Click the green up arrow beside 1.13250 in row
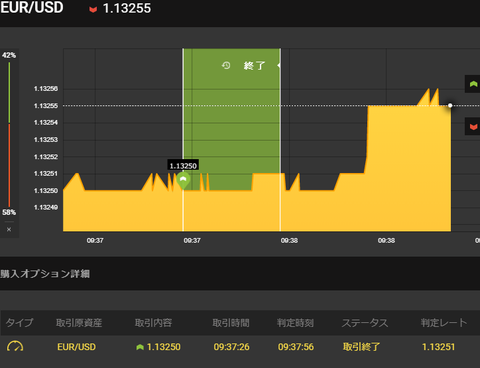 (x=140, y=347)
